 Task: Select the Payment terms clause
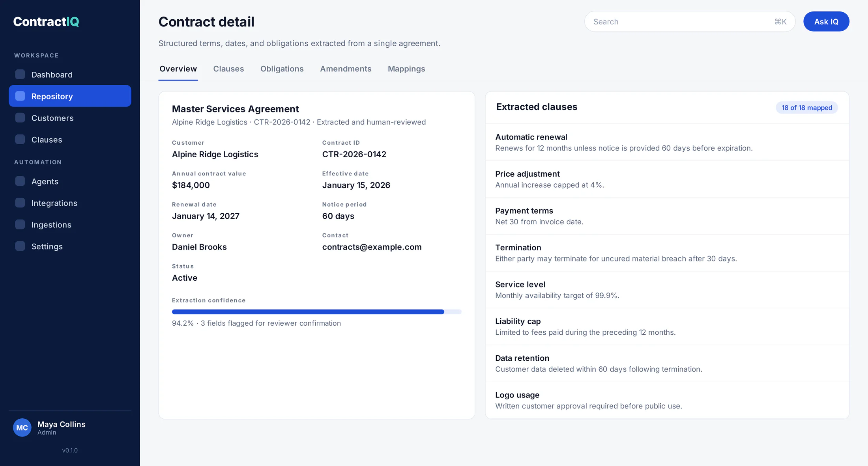(x=667, y=216)
